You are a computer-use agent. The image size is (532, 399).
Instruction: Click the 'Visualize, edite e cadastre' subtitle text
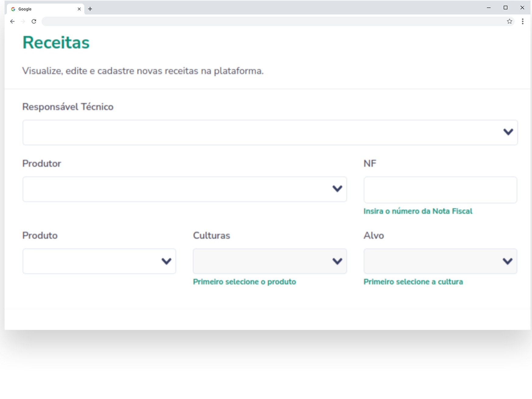point(143,71)
